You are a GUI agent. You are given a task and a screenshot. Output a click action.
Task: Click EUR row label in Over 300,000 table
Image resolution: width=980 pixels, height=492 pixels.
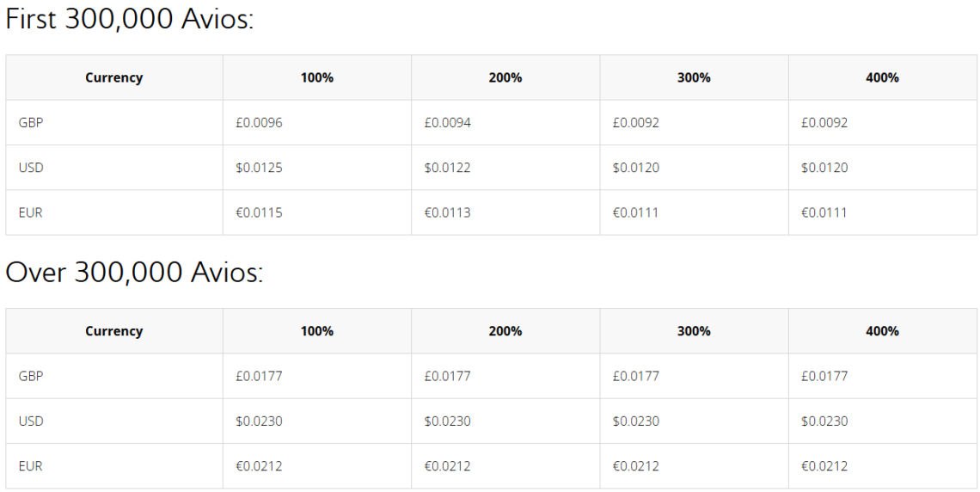[x=30, y=466]
